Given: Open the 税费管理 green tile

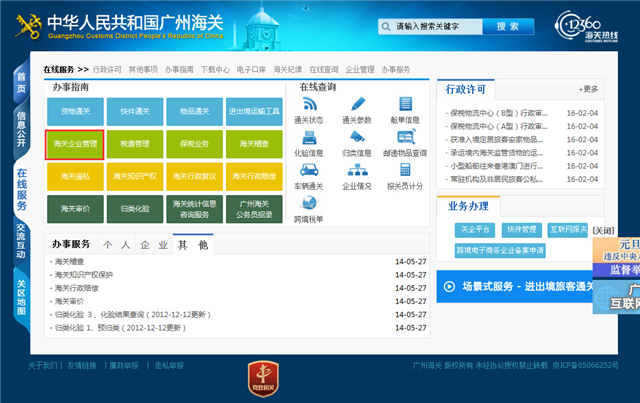Looking at the screenshot, I should click(x=135, y=144).
